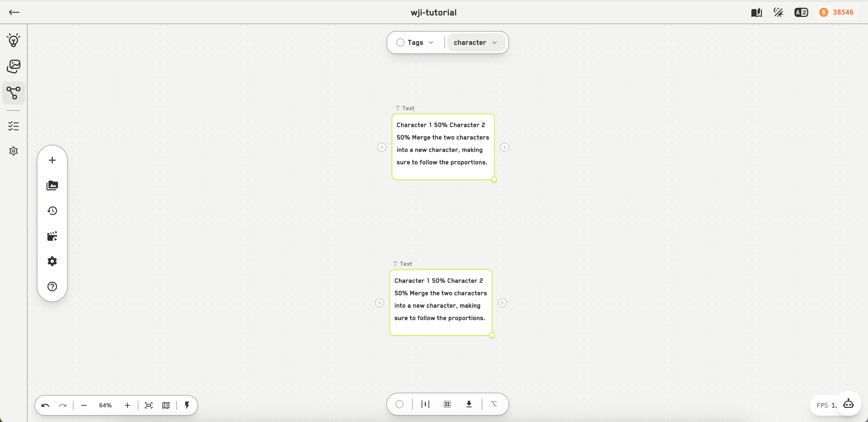Click the option key symbol icon

click(494, 404)
